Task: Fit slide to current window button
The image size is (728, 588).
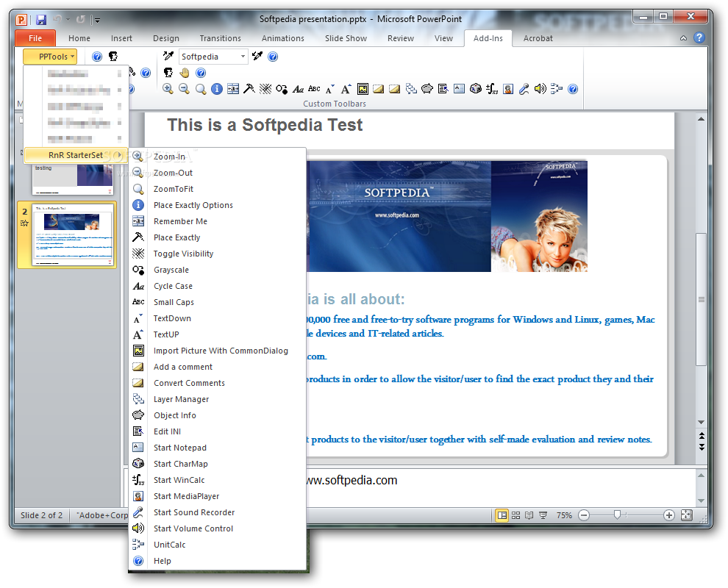Action: pyautogui.click(x=687, y=515)
